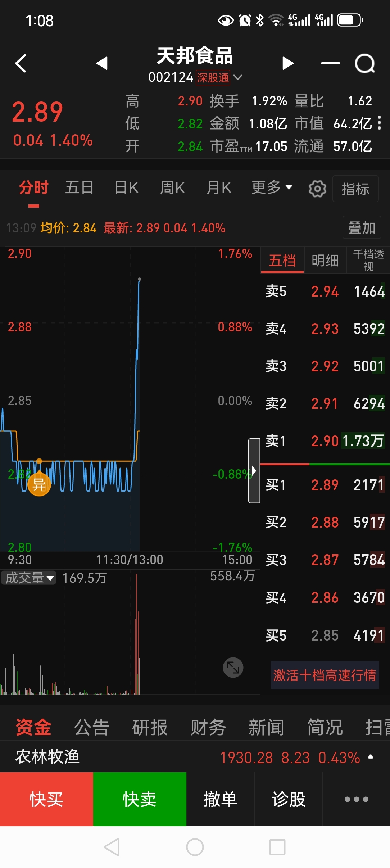Open chart settings gear icon
This screenshot has height=868, width=390.
pos(317,189)
